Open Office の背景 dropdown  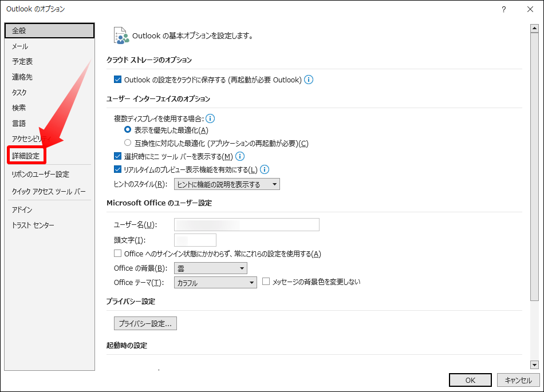click(211, 268)
